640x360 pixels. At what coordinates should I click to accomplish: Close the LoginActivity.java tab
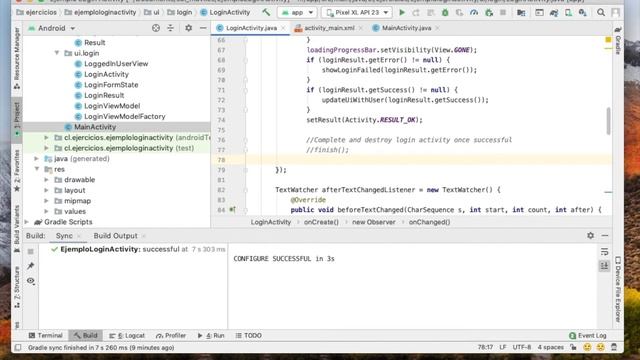pos(283,28)
